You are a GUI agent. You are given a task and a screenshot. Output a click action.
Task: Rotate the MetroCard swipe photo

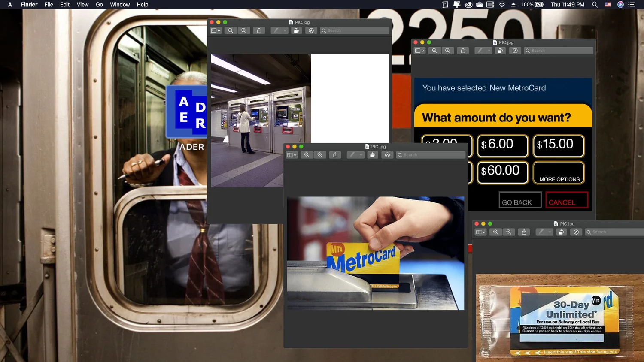click(372, 155)
